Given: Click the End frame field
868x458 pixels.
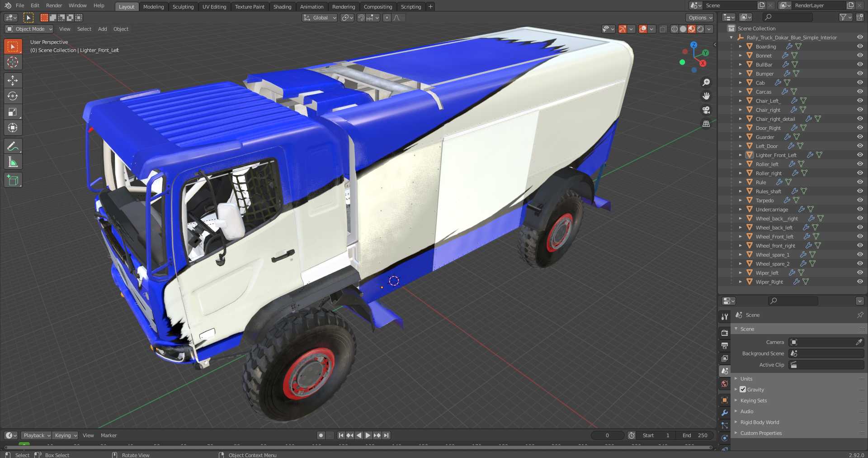Looking at the screenshot, I should 695,435.
